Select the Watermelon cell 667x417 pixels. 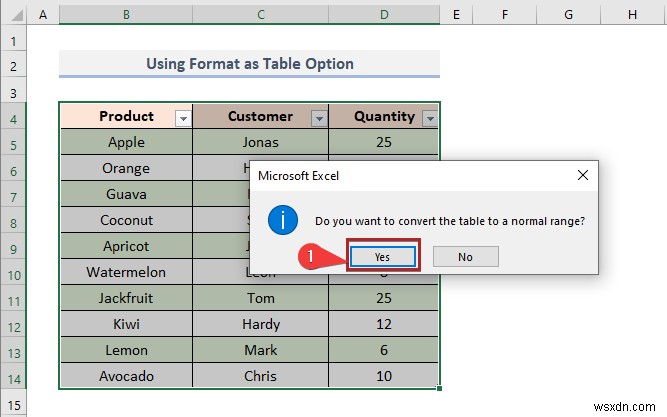[126, 272]
